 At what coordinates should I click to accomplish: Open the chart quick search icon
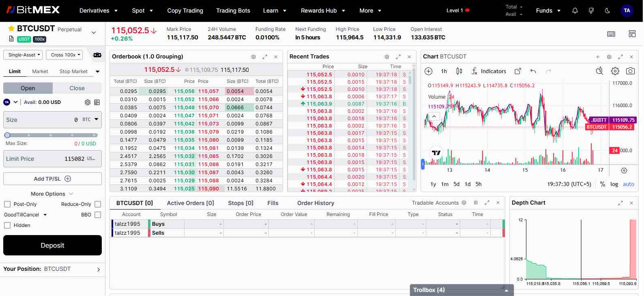[x=599, y=71]
